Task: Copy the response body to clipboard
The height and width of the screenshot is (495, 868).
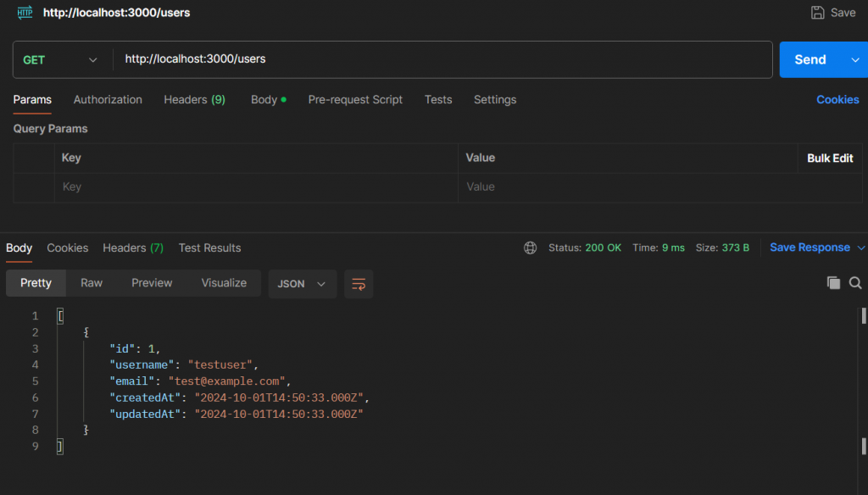Action: [833, 283]
